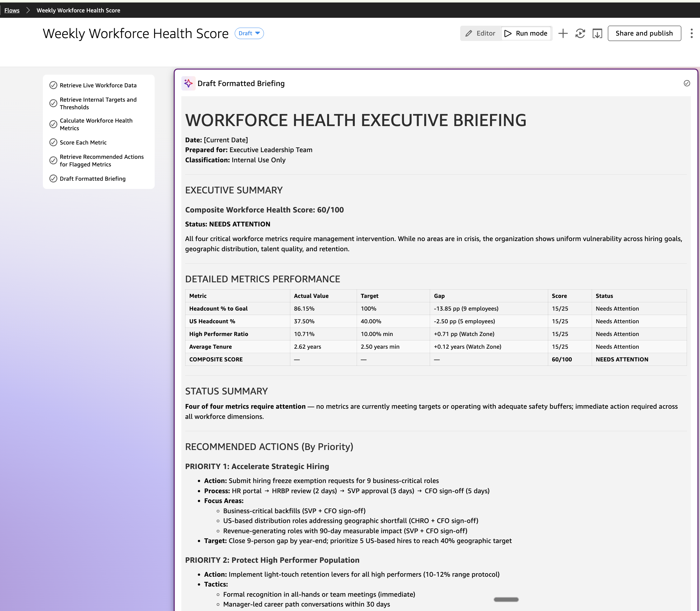Click checkmark beside Retrieve Live Workforce Data
This screenshot has width=700, height=611.
click(x=53, y=85)
